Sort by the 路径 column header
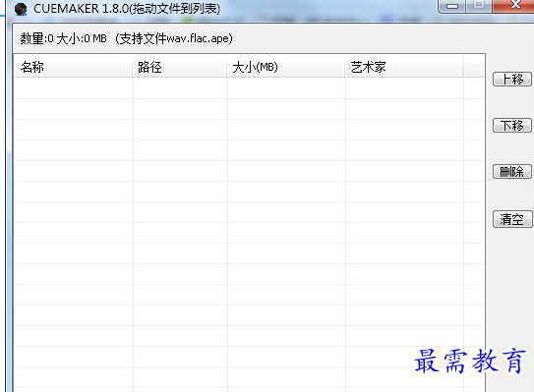The height and width of the screenshot is (392, 534). tap(180, 67)
